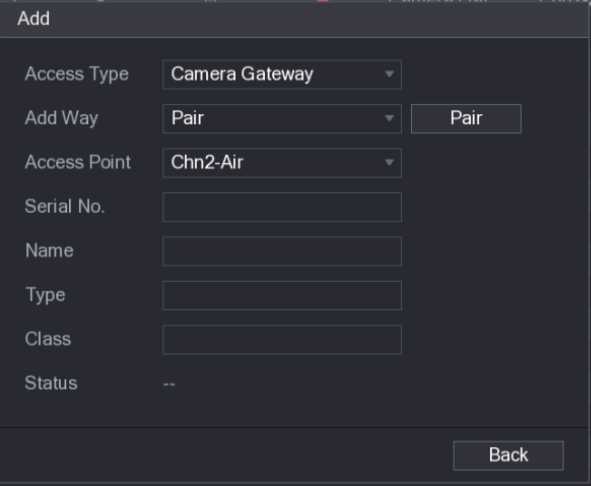Click the Add dialog title

coord(34,18)
